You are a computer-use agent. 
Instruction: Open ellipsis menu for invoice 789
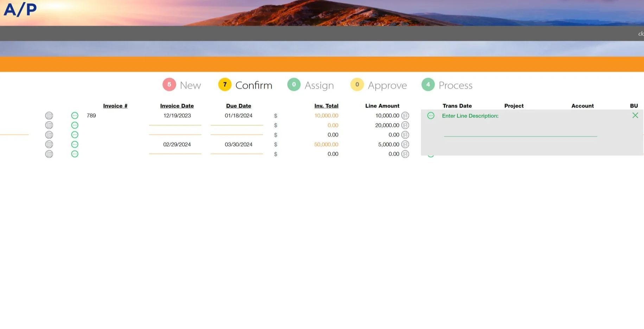tap(75, 115)
